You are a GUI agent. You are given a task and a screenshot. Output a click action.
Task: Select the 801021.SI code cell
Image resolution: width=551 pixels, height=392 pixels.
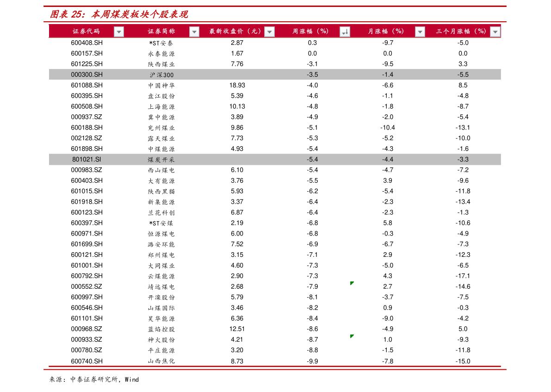87,159
